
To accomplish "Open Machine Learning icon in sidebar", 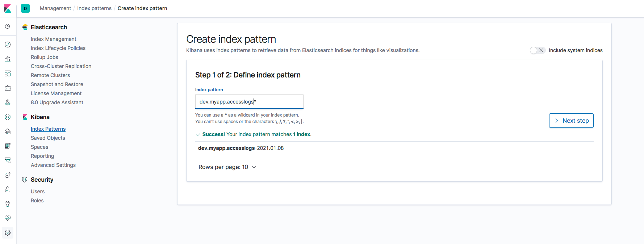I will [x=8, y=117].
